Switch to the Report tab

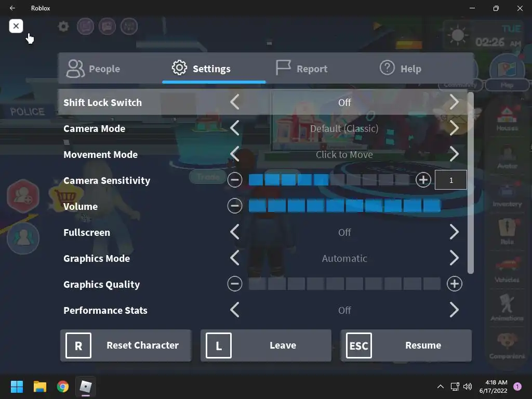pyautogui.click(x=302, y=69)
